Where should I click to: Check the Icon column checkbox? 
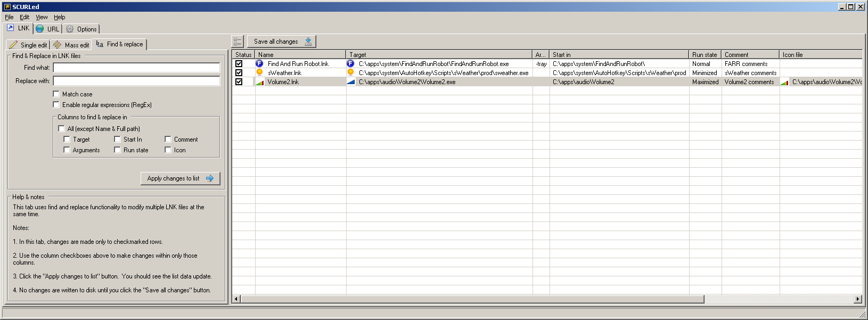(168, 150)
